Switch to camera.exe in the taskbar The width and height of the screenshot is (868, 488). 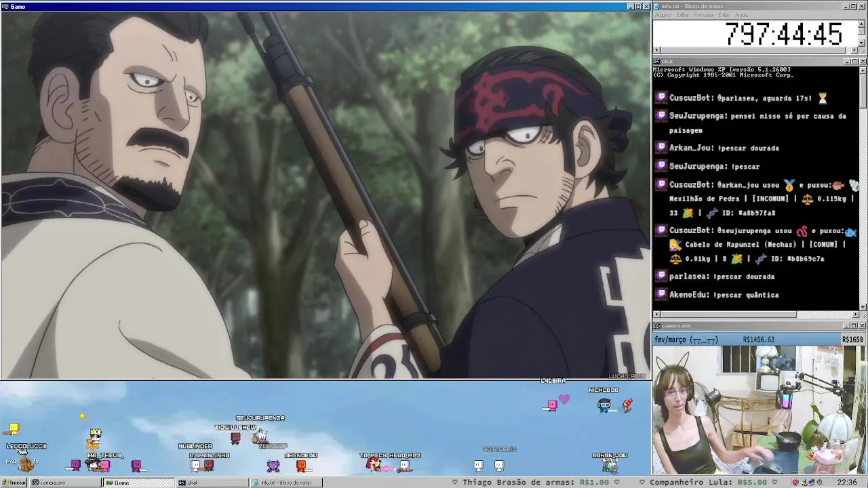coord(65,483)
